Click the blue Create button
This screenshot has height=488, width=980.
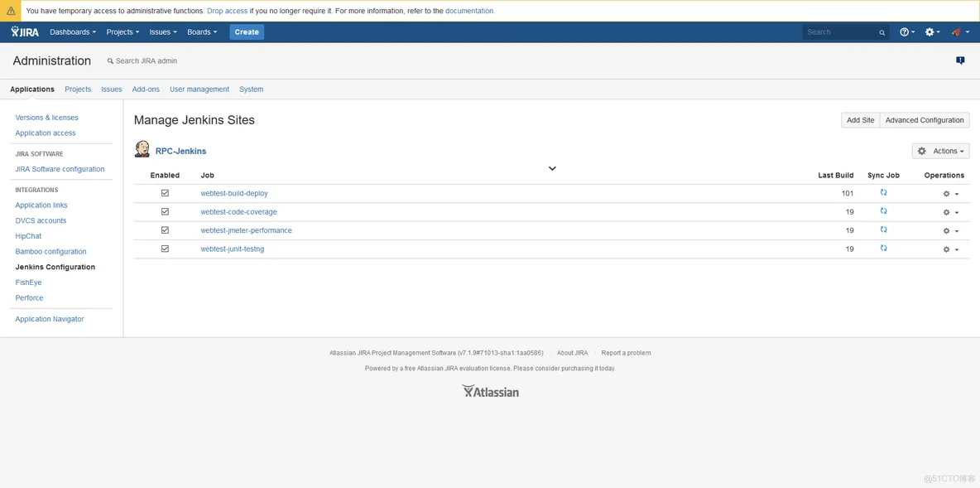pyautogui.click(x=247, y=32)
